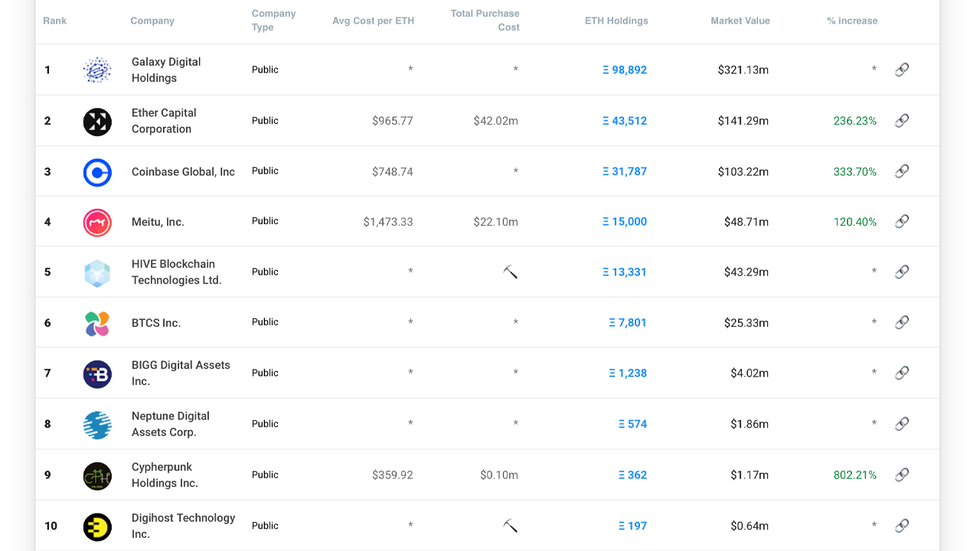Open Digihost's Ξ 197 holdings link
The height and width of the screenshot is (551, 980).
pos(633,526)
